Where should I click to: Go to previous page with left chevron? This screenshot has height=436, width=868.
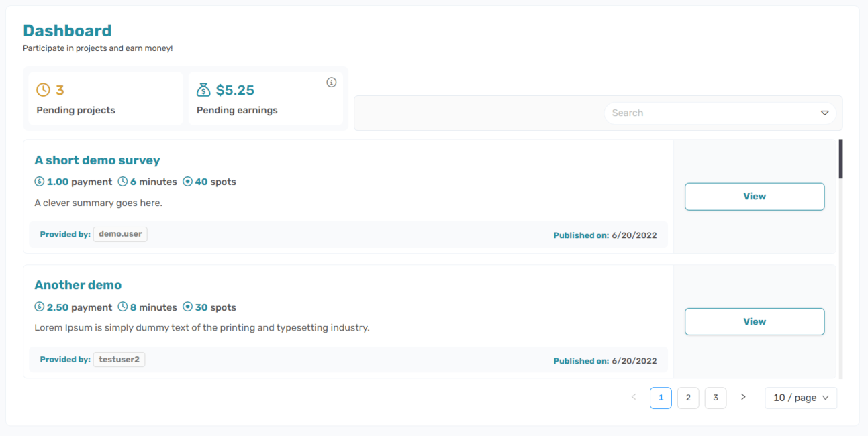[634, 397]
